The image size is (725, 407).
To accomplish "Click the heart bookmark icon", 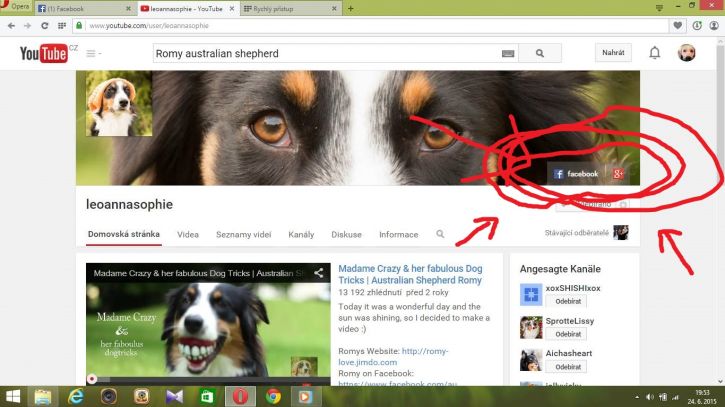I will [x=677, y=26].
